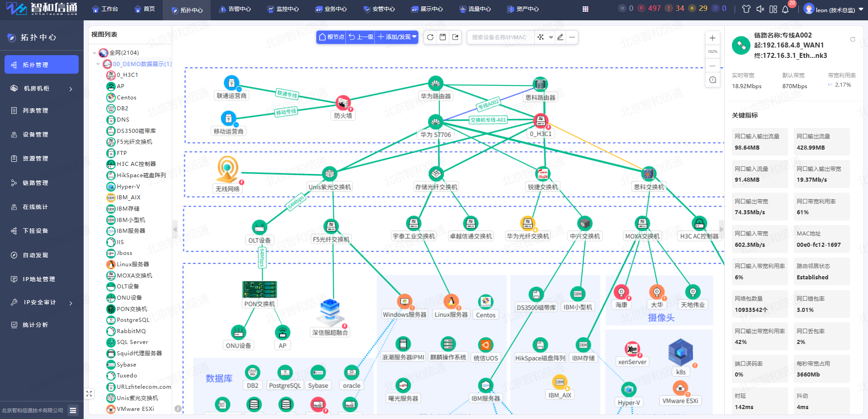Open the notification bell icon
Image resolution: width=868 pixels, height=419 pixels.
785,9
